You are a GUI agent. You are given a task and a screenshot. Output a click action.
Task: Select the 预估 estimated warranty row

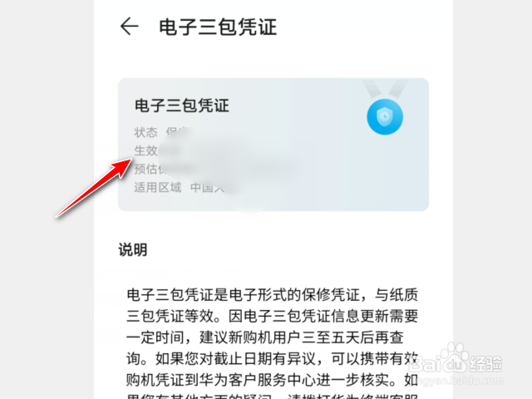[x=150, y=169]
